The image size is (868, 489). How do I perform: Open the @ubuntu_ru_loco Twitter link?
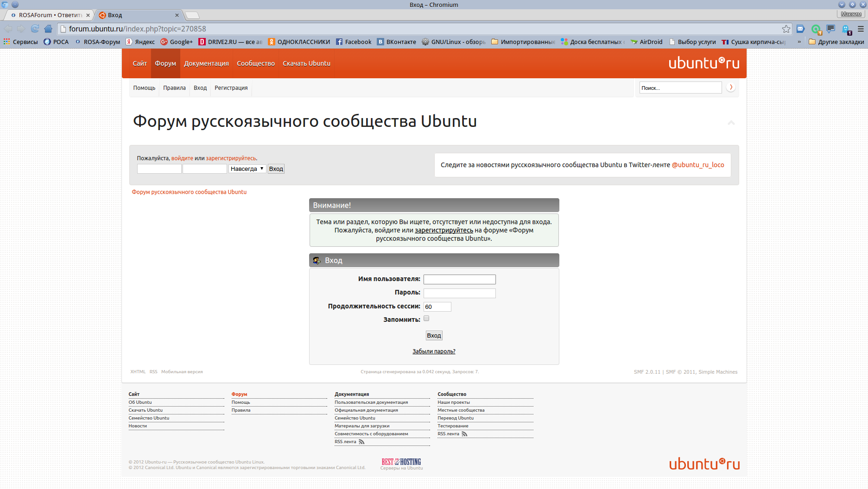pos(698,165)
